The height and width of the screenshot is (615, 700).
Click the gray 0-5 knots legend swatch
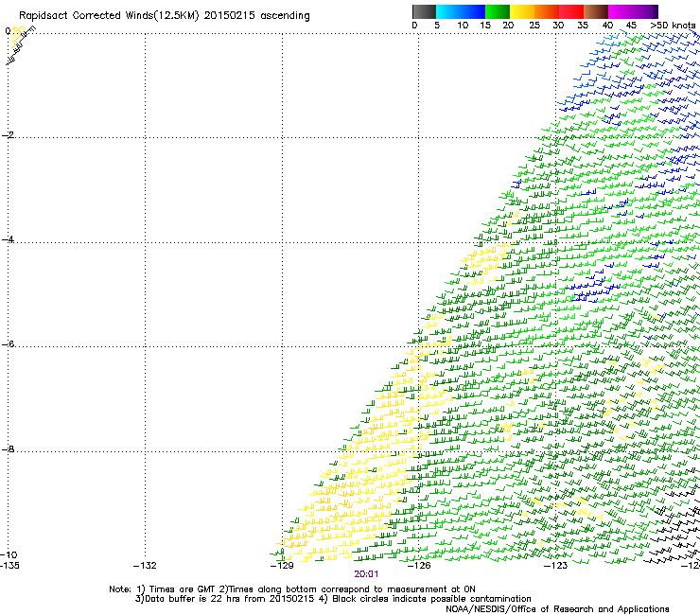click(x=424, y=11)
